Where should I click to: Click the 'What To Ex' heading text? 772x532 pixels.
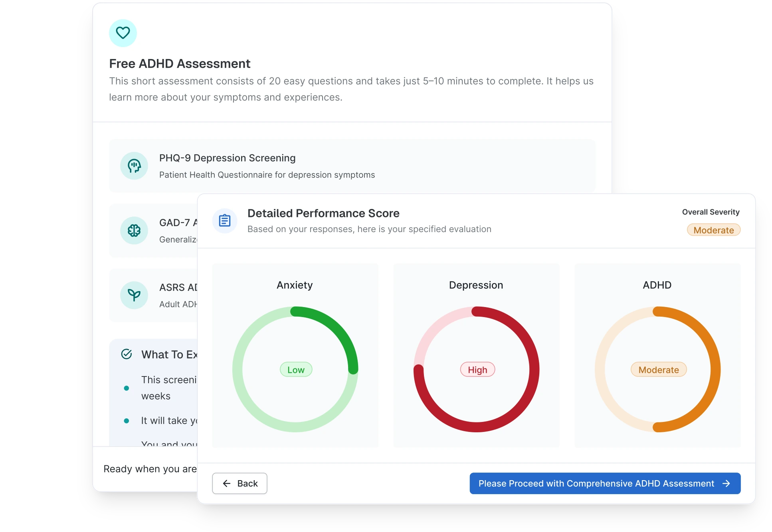coord(169,355)
